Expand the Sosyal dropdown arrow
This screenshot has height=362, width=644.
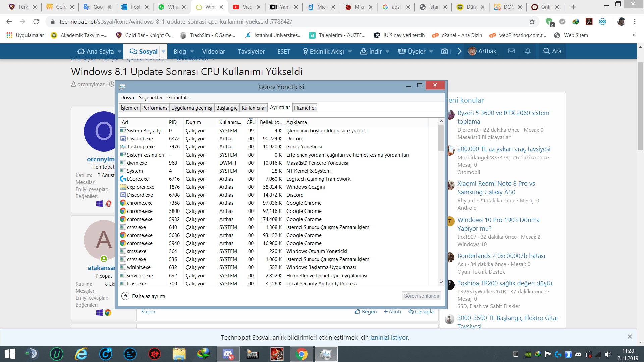tap(163, 51)
